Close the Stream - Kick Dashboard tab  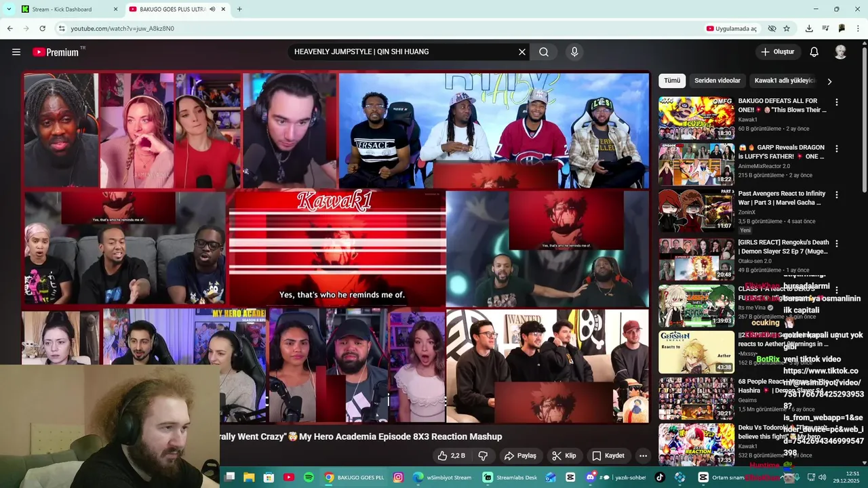(x=115, y=9)
